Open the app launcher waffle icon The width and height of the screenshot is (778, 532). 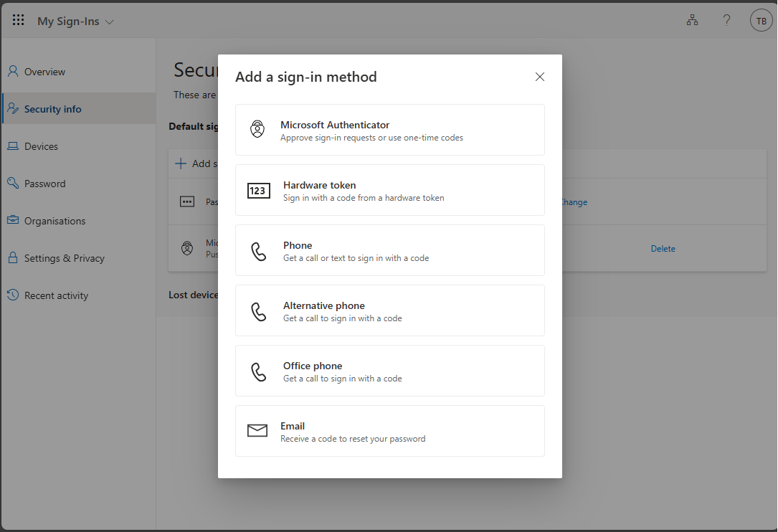point(19,20)
